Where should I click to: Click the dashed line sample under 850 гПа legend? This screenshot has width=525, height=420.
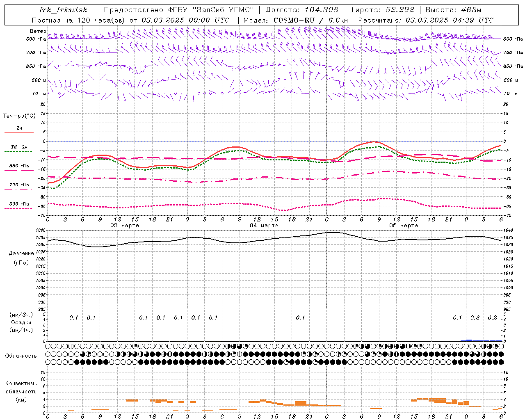coord(19,170)
